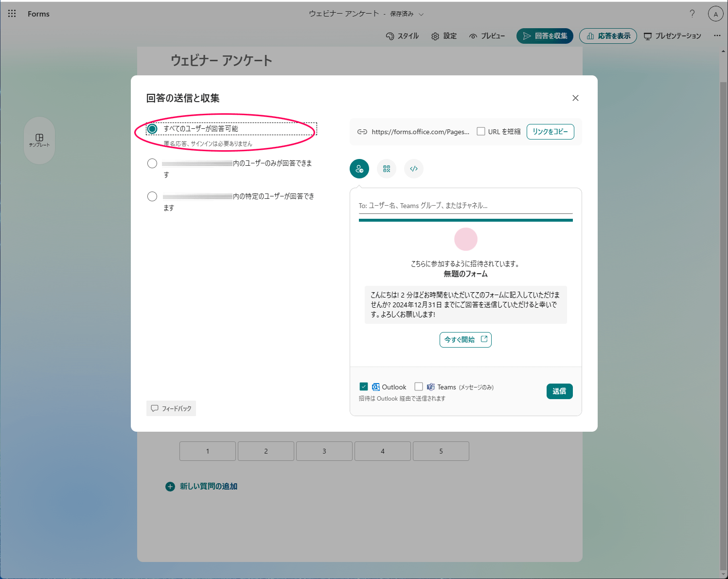
Task: Check the URL を短縮 checkbox
Action: pos(480,131)
